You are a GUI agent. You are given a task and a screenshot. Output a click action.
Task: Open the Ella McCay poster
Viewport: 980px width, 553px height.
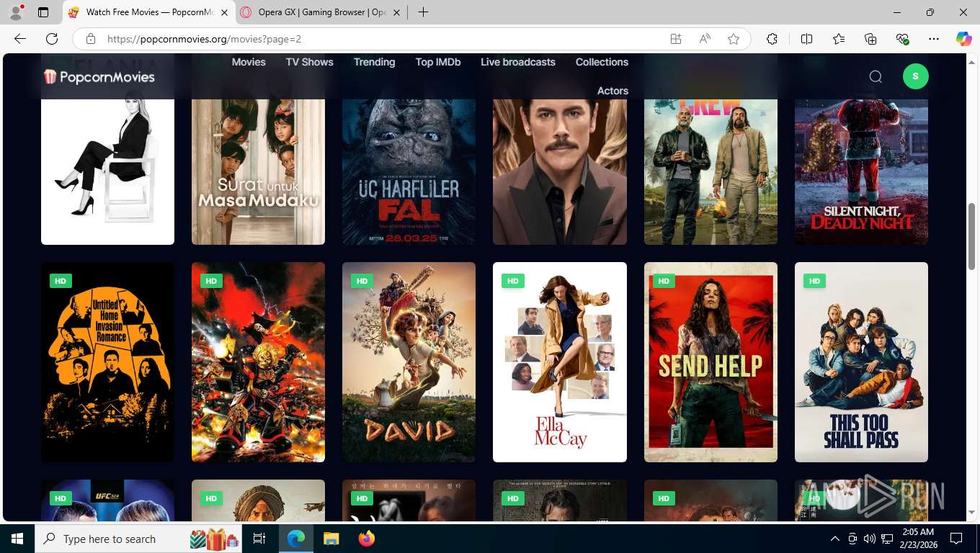[x=560, y=362]
